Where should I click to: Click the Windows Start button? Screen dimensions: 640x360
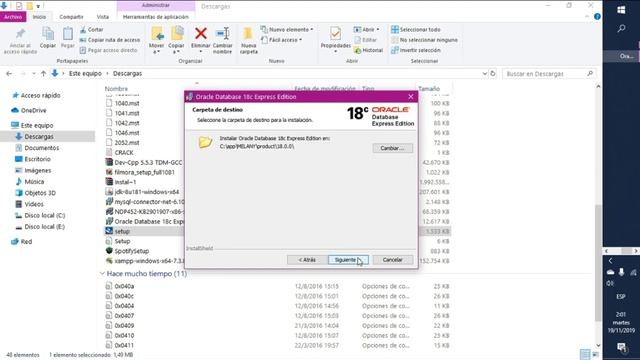click(x=621, y=10)
